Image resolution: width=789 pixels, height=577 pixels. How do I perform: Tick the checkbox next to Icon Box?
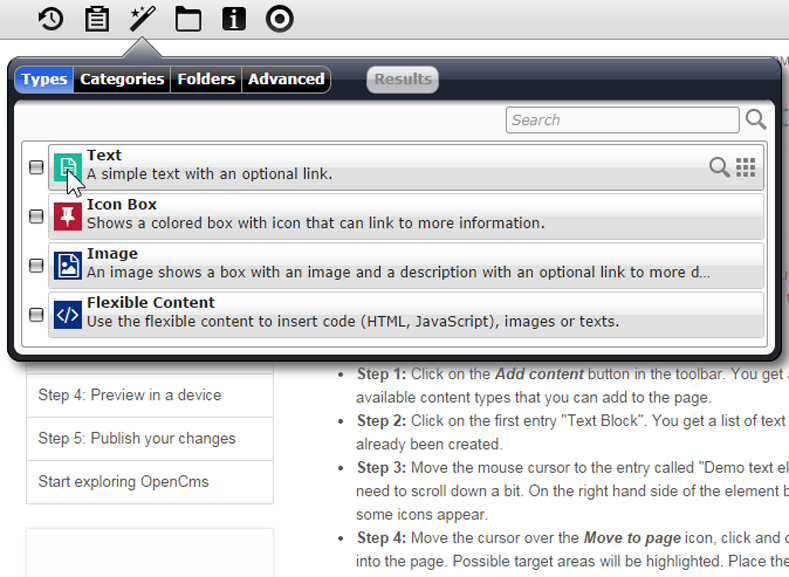tap(36, 216)
